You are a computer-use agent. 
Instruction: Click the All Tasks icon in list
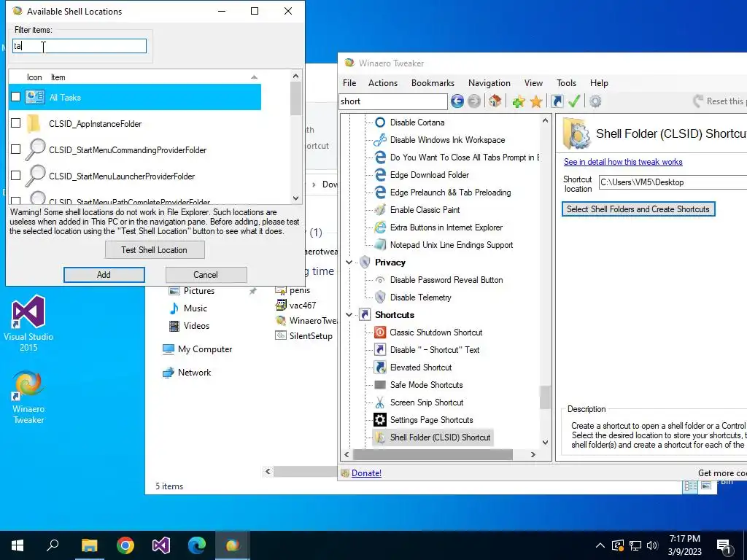pyautogui.click(x=35, y=97)
